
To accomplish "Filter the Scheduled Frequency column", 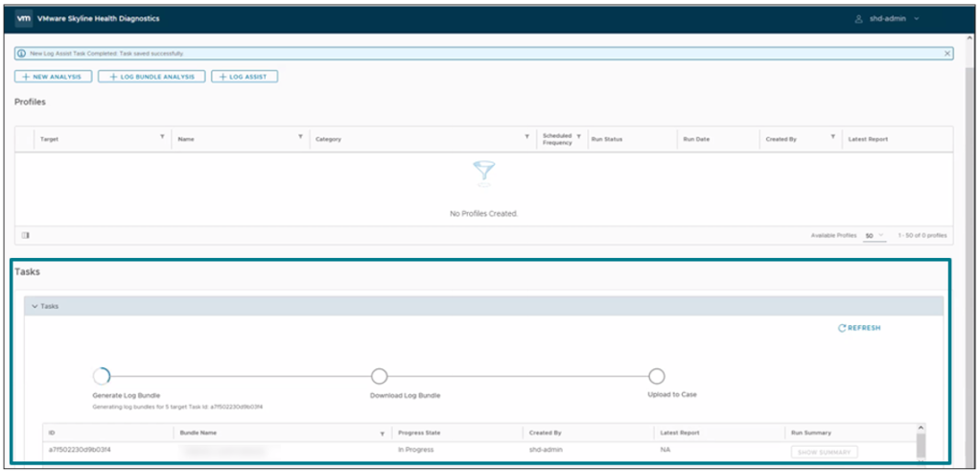I will [x=579, y=135].
